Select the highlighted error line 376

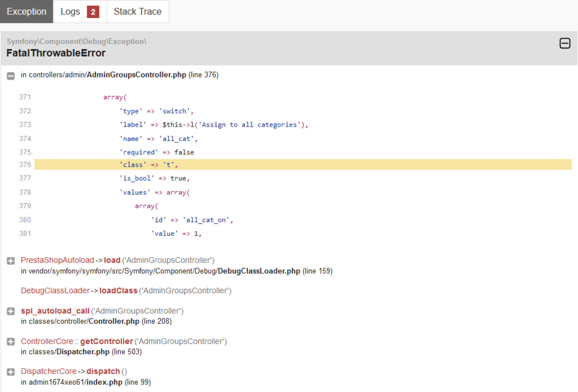tap(231, 165)
